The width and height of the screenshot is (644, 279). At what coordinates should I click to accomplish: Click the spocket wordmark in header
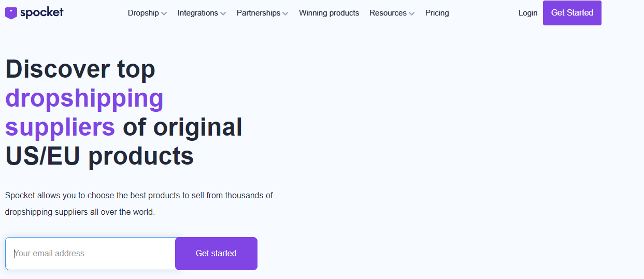41,13
